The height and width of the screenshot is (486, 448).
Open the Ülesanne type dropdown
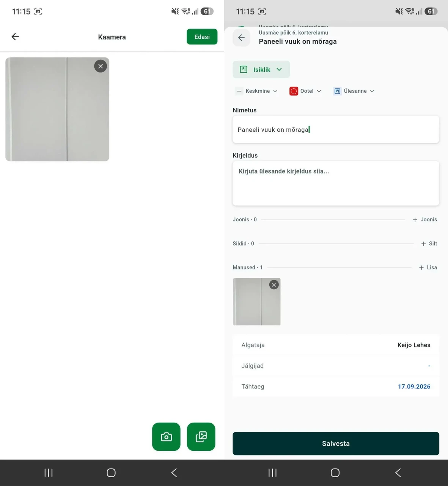tap(354, 91)
